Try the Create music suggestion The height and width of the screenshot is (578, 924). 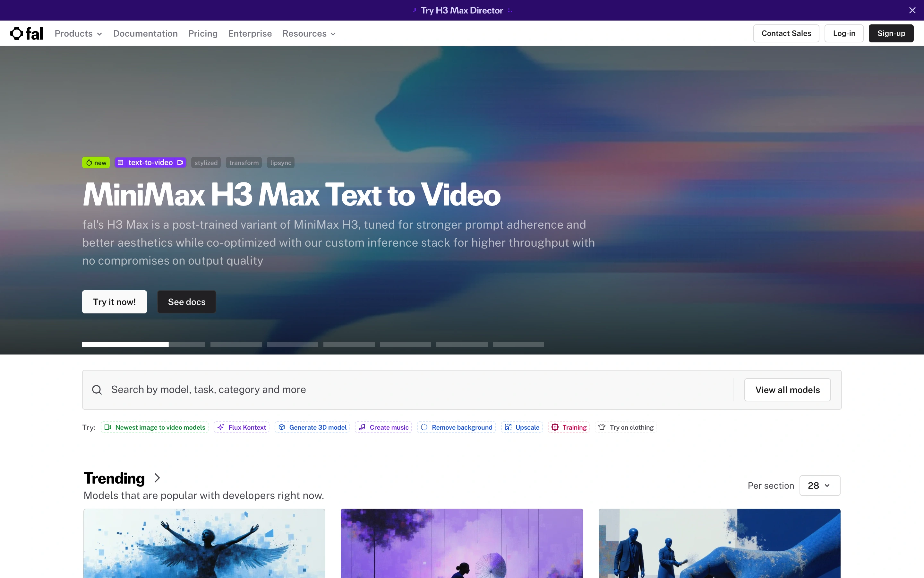384,427
